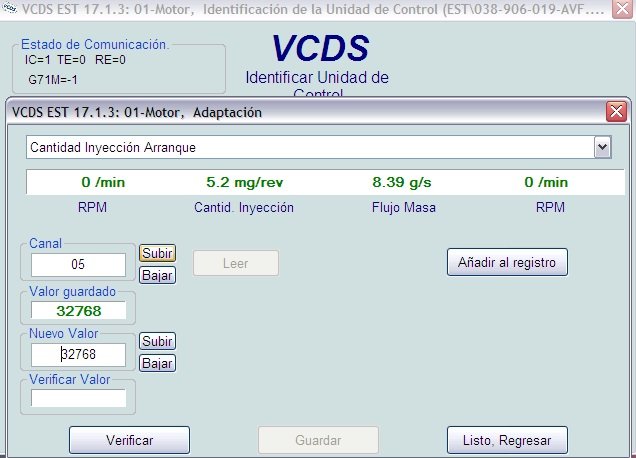Click Subir next to Nuevo Valor
636x458 pixels.
coord(157,341)
